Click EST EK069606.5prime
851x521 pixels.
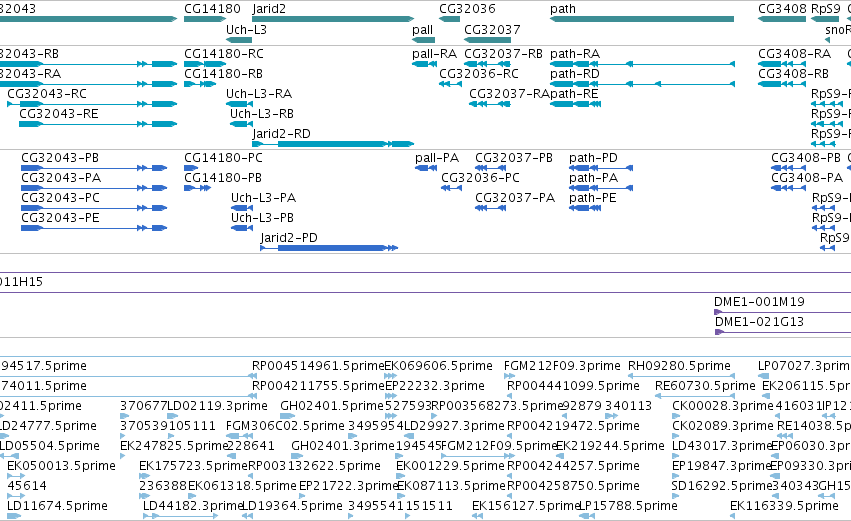coord(390,376)
